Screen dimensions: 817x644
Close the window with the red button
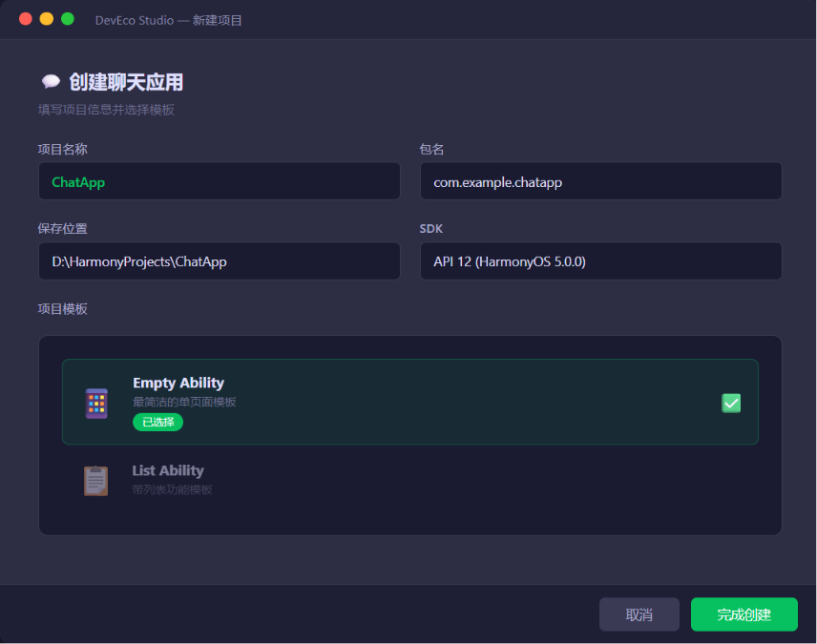pyautogui.click(x=26, y=19)
